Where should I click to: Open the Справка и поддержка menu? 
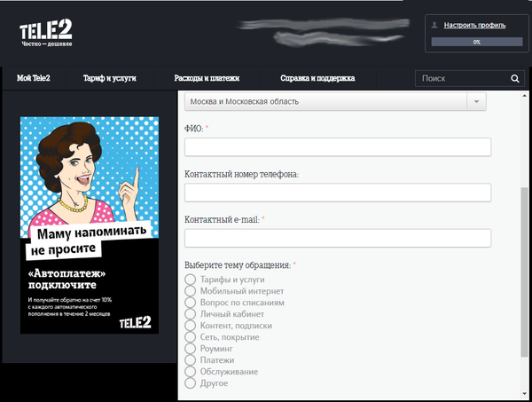click(x=317, y=78)
